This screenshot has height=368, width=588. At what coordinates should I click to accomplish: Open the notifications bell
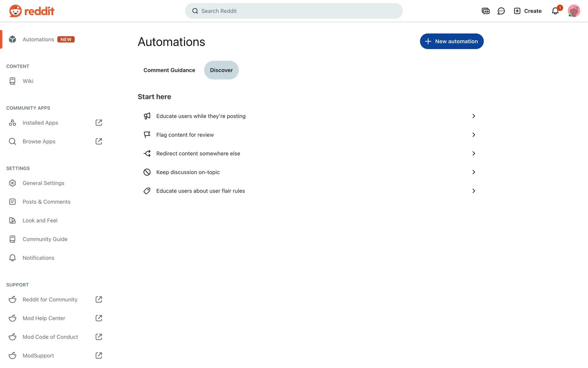click(x=555, y=11)
